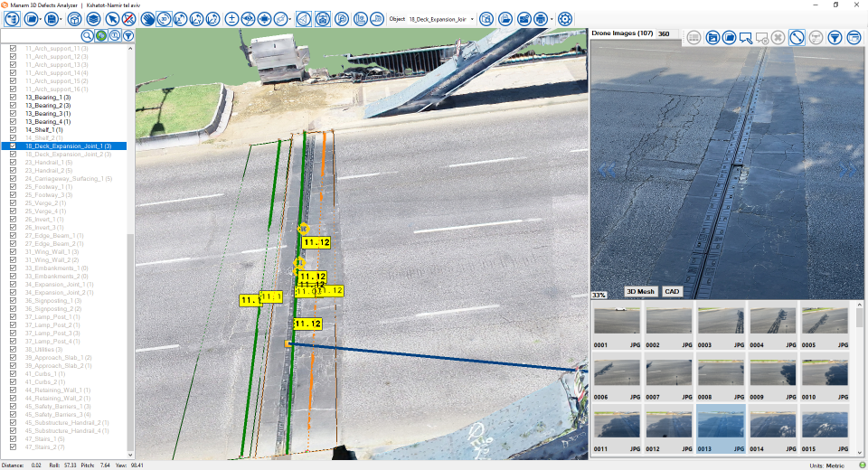Uncheck the 13_Bearing_1 (3) checkbox
This screenshot has width=868, height=470.
pyautogui.click(x=13, y=98)
